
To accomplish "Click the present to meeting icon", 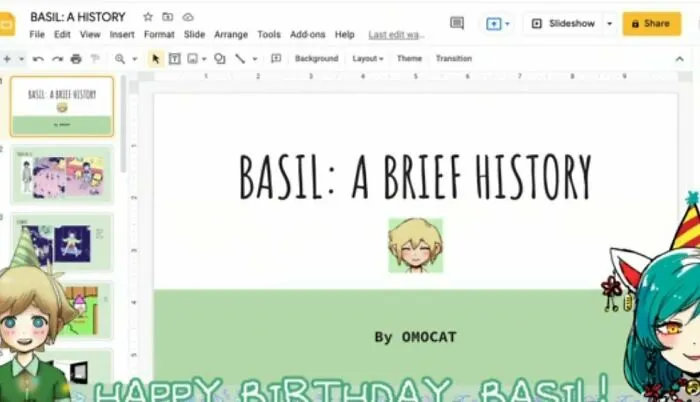I will pos(493,24).
